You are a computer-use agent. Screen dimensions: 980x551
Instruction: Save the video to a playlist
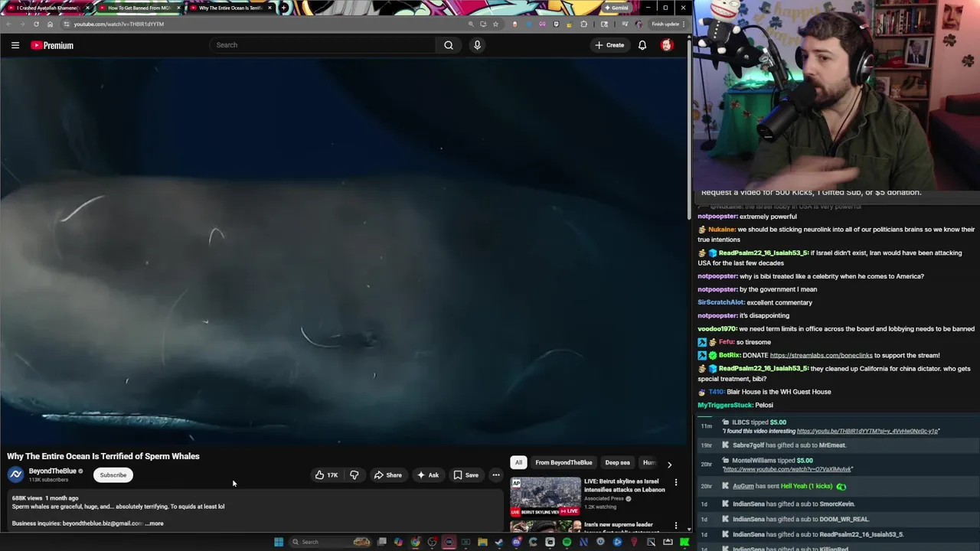[x=465, y=475]
